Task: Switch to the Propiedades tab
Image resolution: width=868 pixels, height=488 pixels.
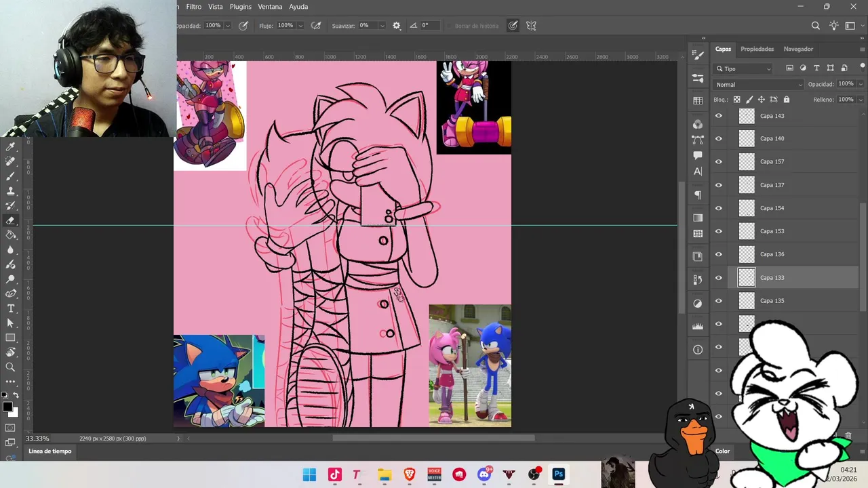Action: pos(757,49)
